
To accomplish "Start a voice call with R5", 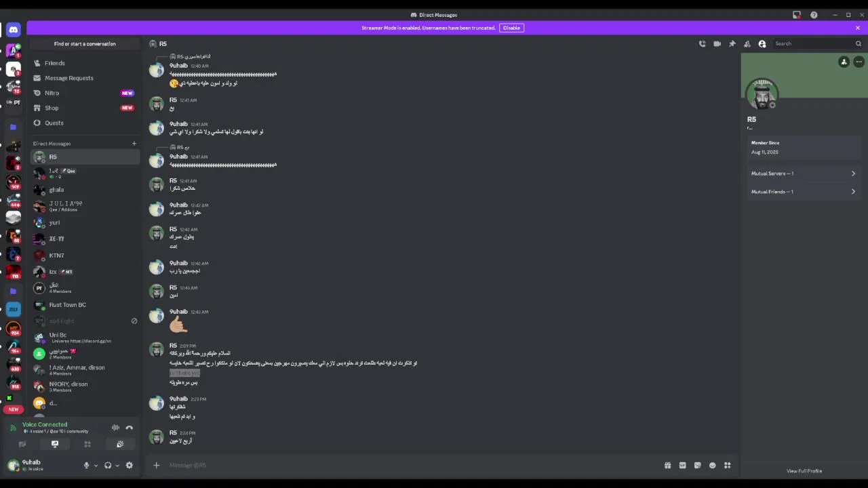I will coord(702,43).
